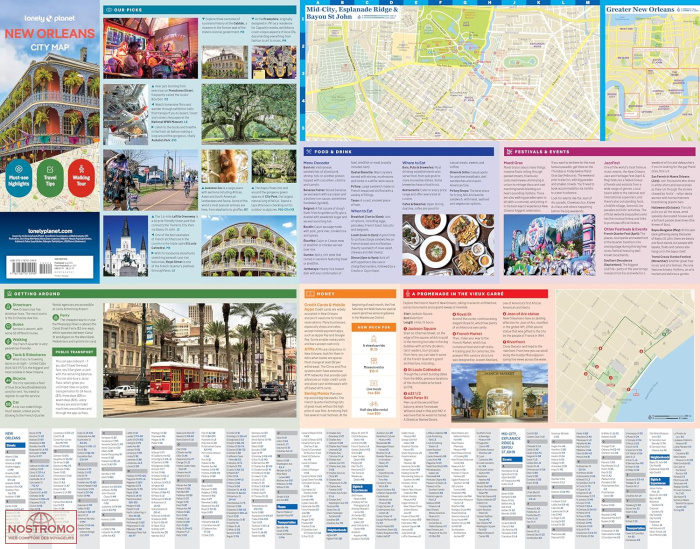700x549 pixels.
Task: Open the food dishes photo
Action: coord(448,245)
